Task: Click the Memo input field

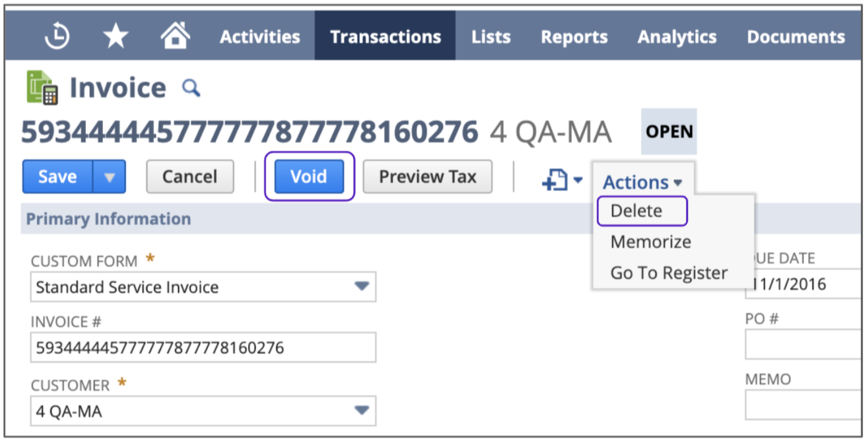Action: (803, 405)
